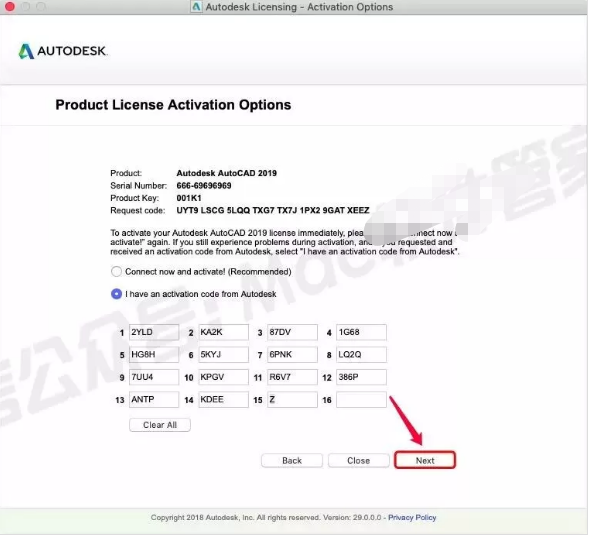Screen dimensions: 600x537
Task: Click the Autodesk logo in the header
Action: [63, 51]
